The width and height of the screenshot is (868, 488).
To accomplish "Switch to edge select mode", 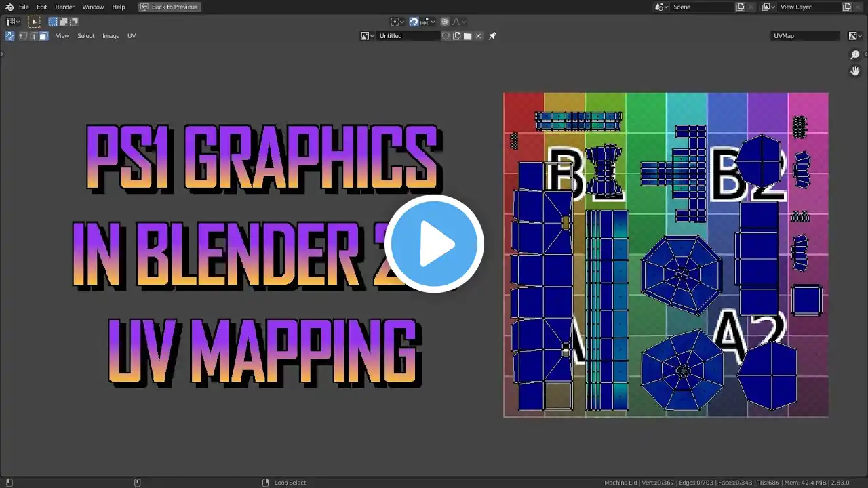I will point(33,36).
